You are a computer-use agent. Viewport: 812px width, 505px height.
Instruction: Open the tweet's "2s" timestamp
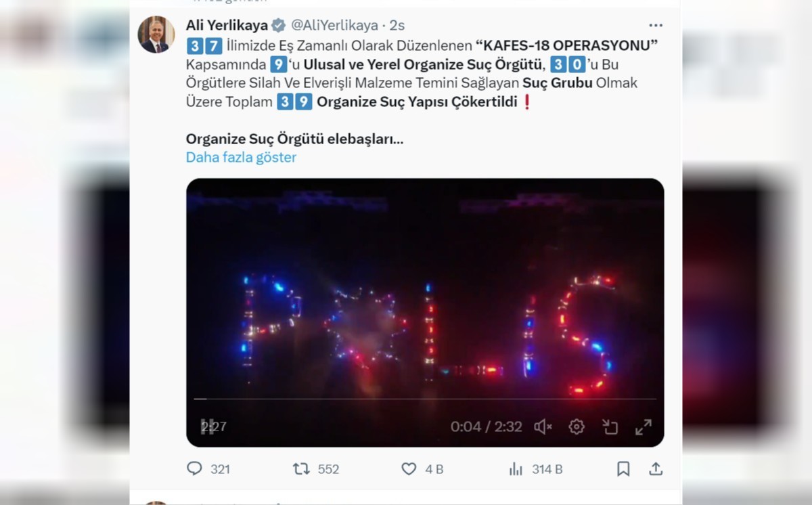click(x=397, y=26)
